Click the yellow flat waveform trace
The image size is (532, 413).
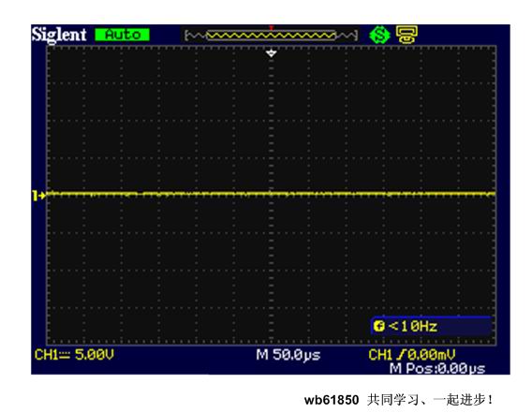pyautogui.click(x=271, y=194)
